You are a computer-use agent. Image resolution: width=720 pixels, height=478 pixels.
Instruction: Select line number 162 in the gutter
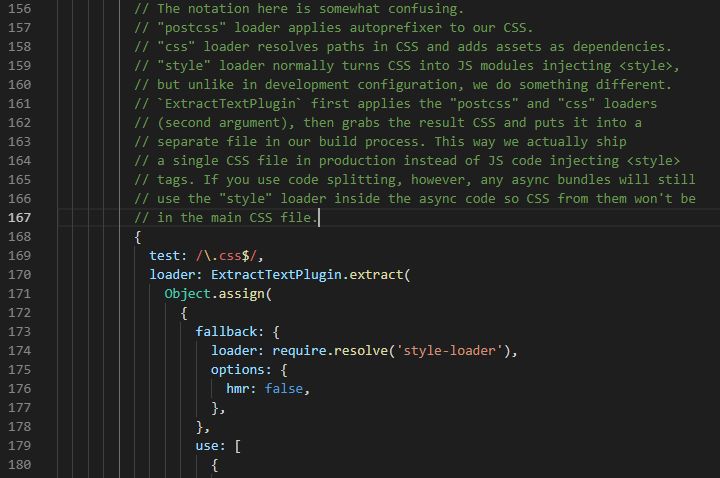coord(19,123)
